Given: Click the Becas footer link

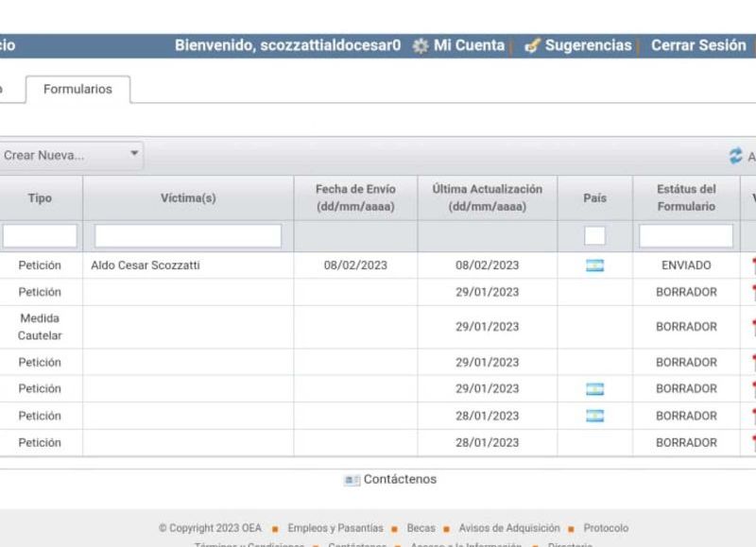Looking at the screenshot, I should (x=421, y=528).
